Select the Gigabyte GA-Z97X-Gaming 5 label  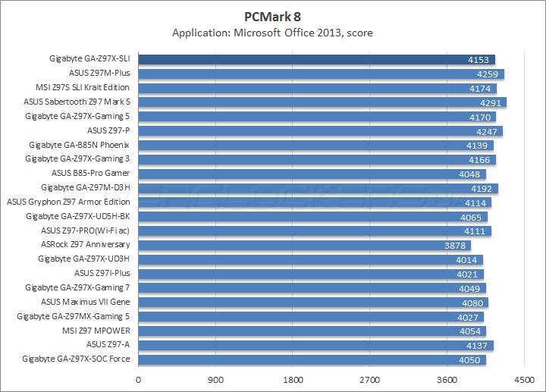pyautogui.click(x=77, y=116)
